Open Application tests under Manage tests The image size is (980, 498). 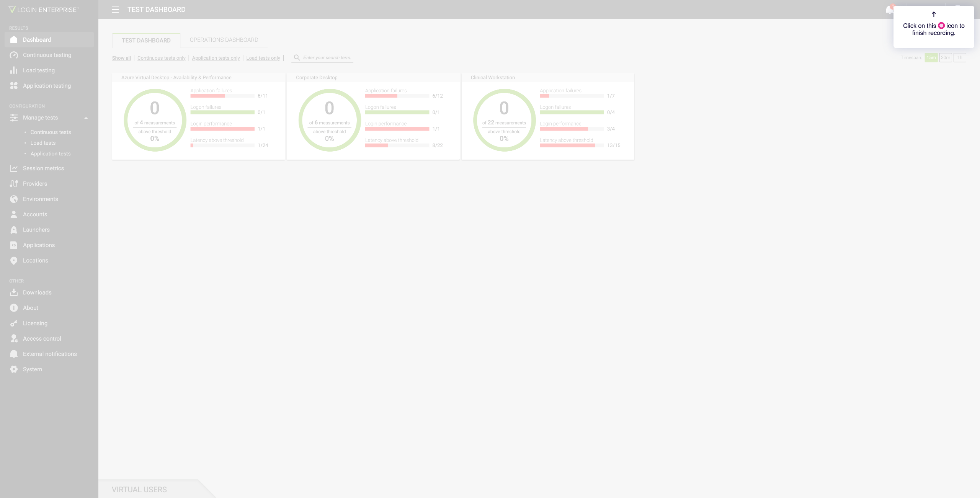pyautogui.click(x=51, y=154)
